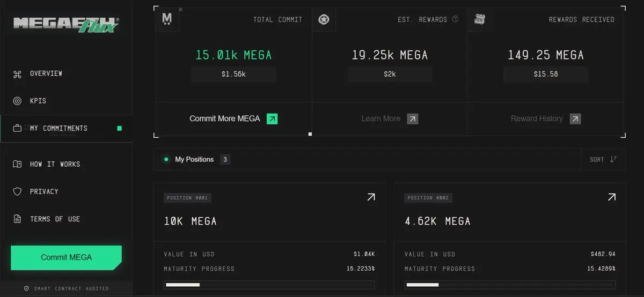Click the $482.94 USD value
Screen dimensions: 644x297
coord(603,254)
